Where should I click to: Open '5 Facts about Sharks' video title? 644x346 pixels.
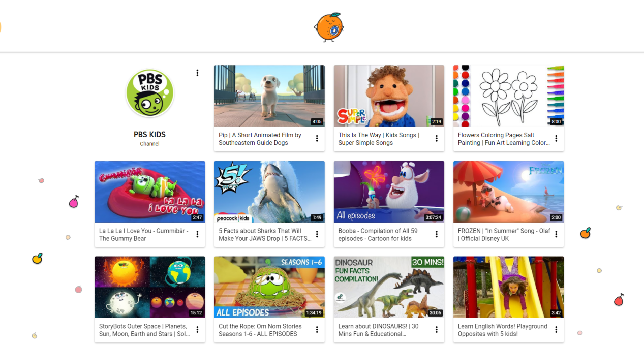[265, 234]
